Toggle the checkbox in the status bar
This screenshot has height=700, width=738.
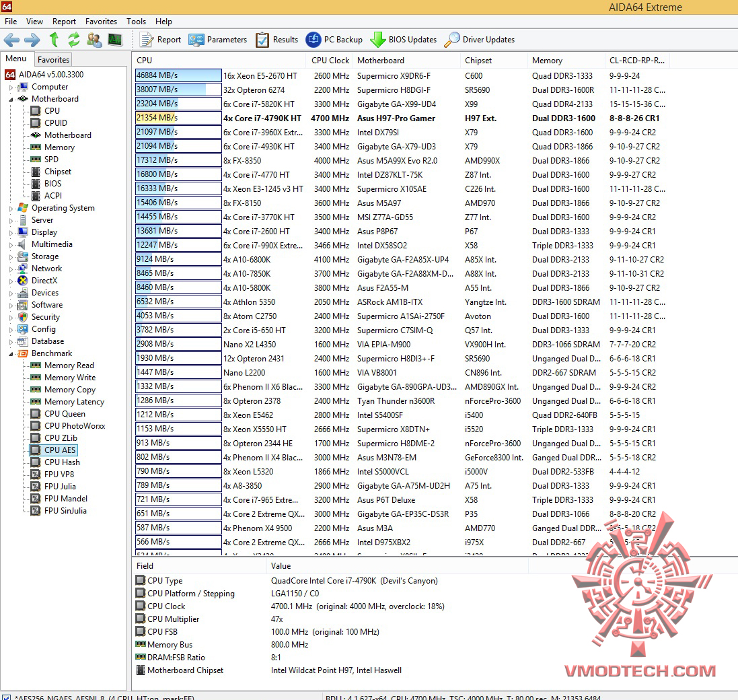(x=7, y=697)
